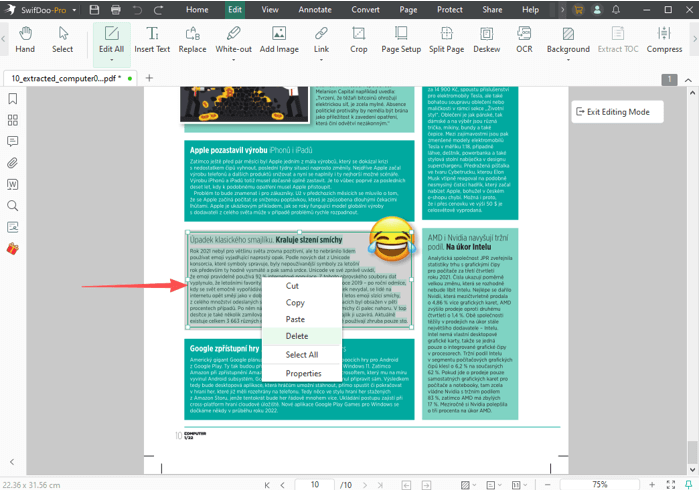This screenshot has height=490, width=700.
Task: Add a new document tab
Action: point(149,78)
